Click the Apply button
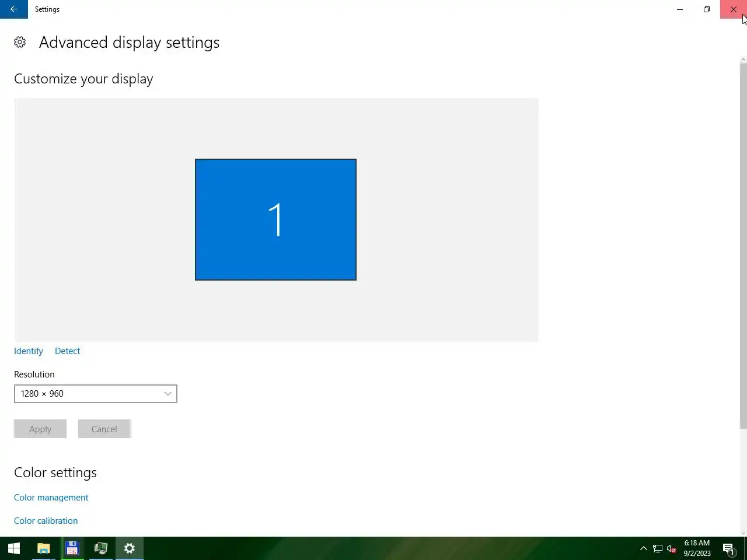 (x=40, y=429)
